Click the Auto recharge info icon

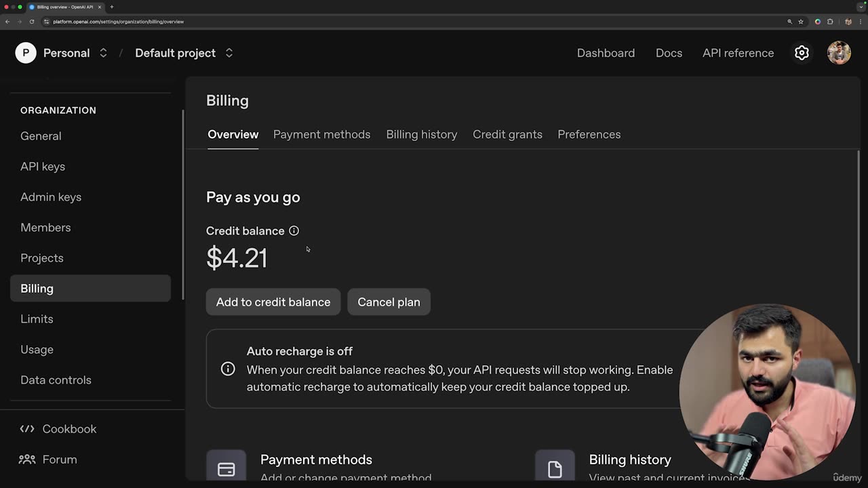pyautogui.click(x=228, y=369)
